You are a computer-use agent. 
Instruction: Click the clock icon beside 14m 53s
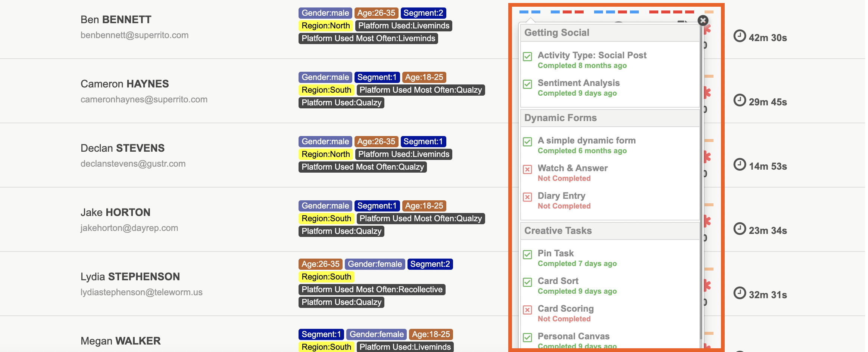[740, 165]
